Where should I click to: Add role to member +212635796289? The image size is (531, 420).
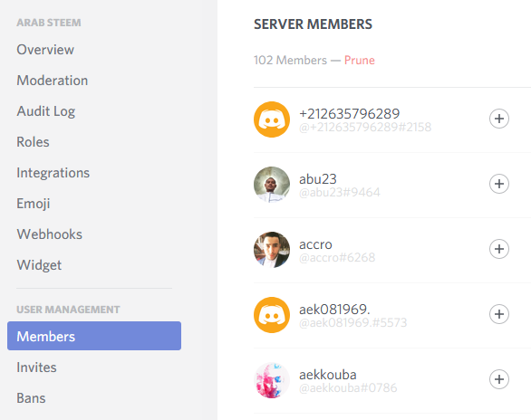[498, 119]
